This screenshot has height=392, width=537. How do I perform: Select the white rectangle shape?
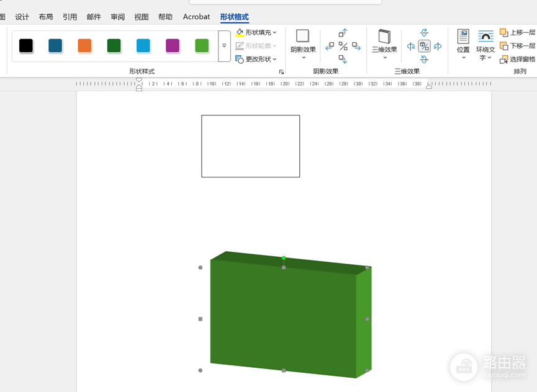(x=251, y=146)
